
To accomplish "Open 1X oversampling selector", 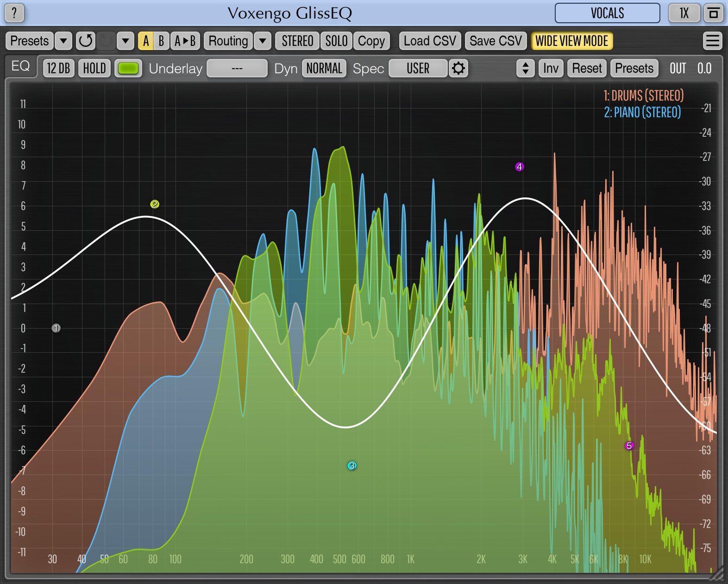I will coord(684,13).
